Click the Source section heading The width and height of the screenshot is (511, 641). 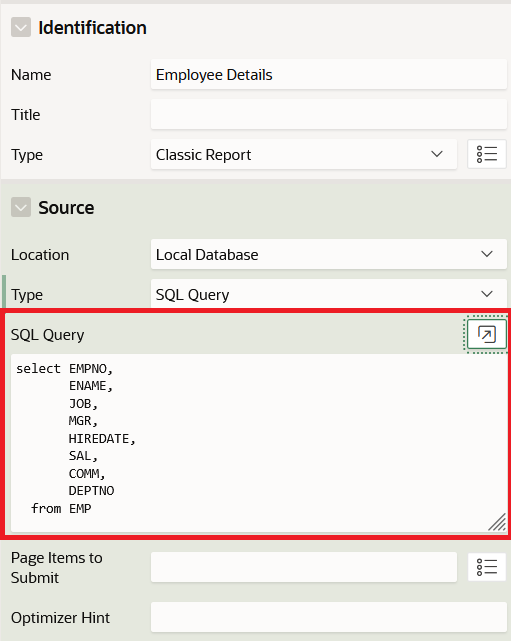66,208
